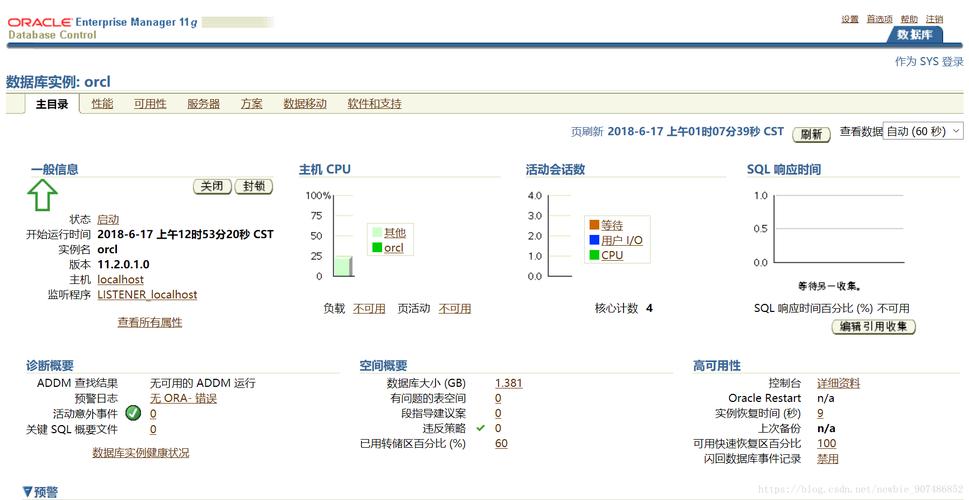
Task: Click the 9 instance recovery time link
Action: coord(820,413)
